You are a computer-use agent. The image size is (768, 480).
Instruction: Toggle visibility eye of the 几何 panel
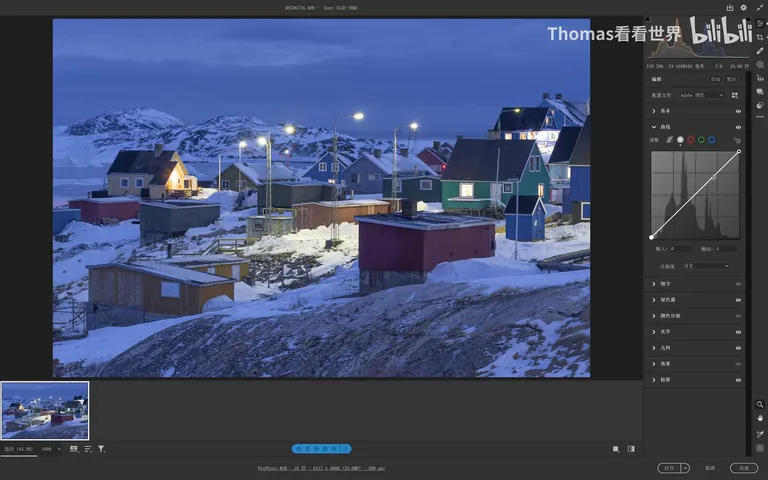click(738, 348)
